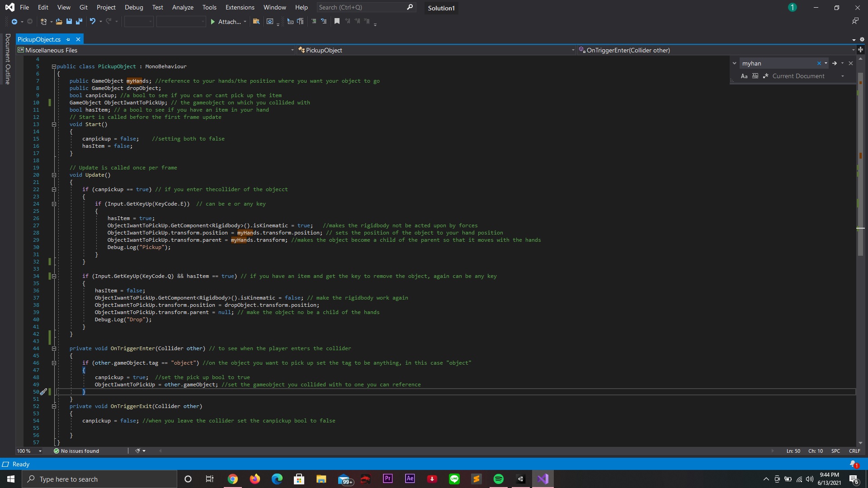
Task: Close the PickupObject.cs tab
Action: 78,40
